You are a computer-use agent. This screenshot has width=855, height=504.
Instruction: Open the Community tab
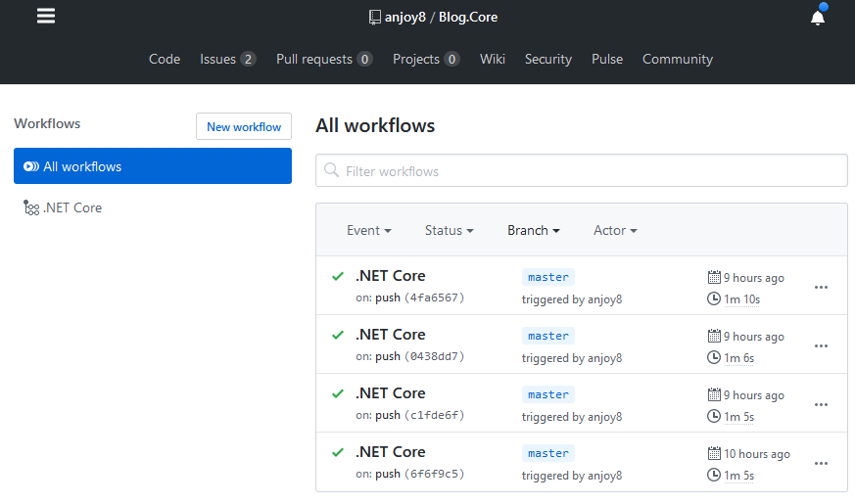click(677, 59)
